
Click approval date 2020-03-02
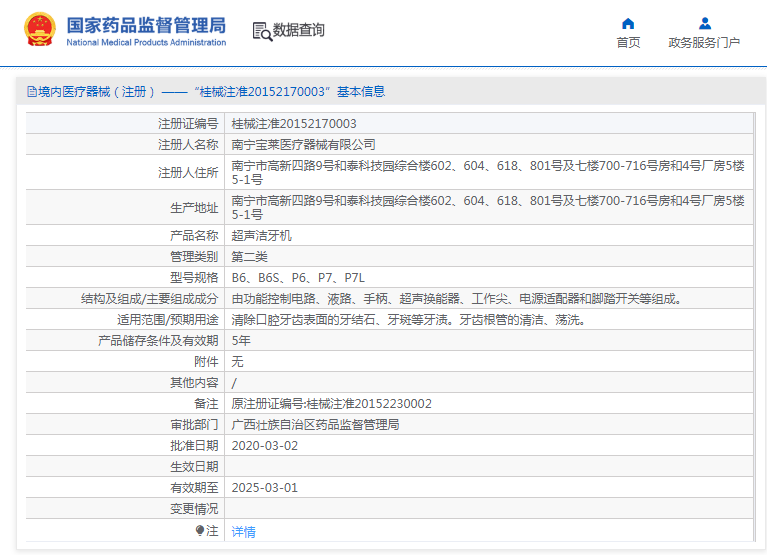click(265, 446)
